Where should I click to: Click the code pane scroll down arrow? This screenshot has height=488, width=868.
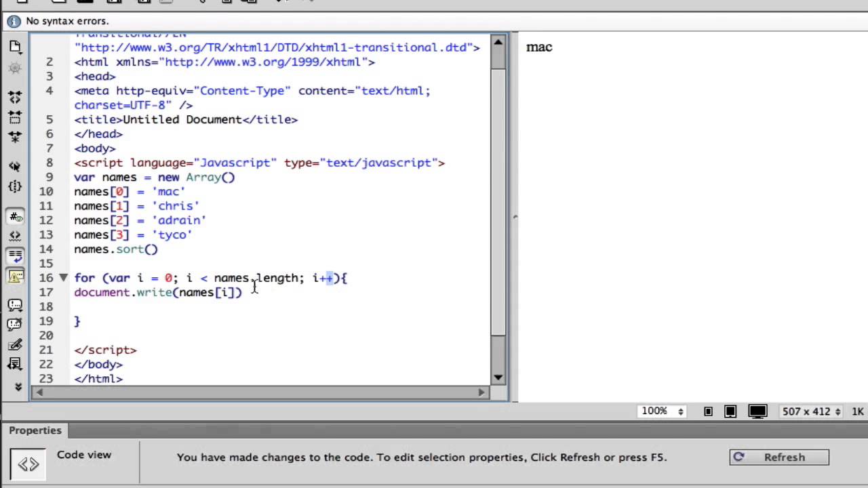tap(498, 378)
